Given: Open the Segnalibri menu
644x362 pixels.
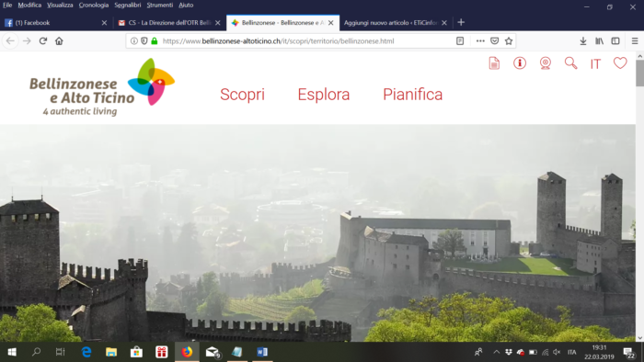Looking at the screenshot, I should click(128, 5).
